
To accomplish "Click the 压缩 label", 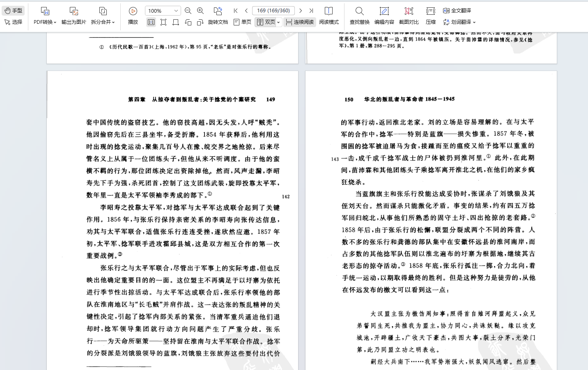I will 431,22.
